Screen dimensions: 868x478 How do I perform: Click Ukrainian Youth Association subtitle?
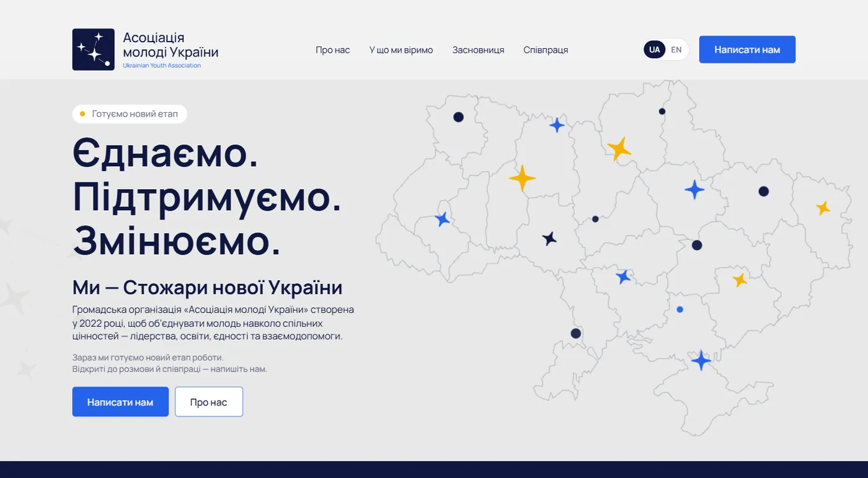tap(162, 65)
